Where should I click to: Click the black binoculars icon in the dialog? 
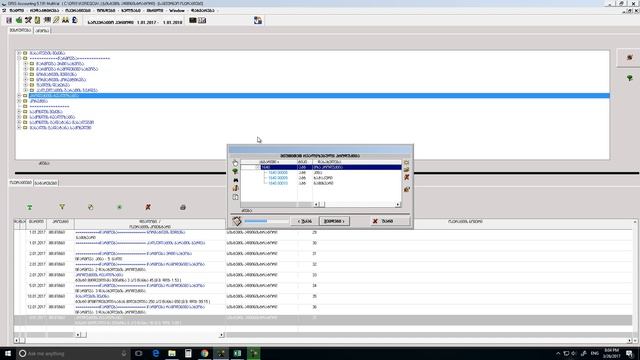point(236,180)
